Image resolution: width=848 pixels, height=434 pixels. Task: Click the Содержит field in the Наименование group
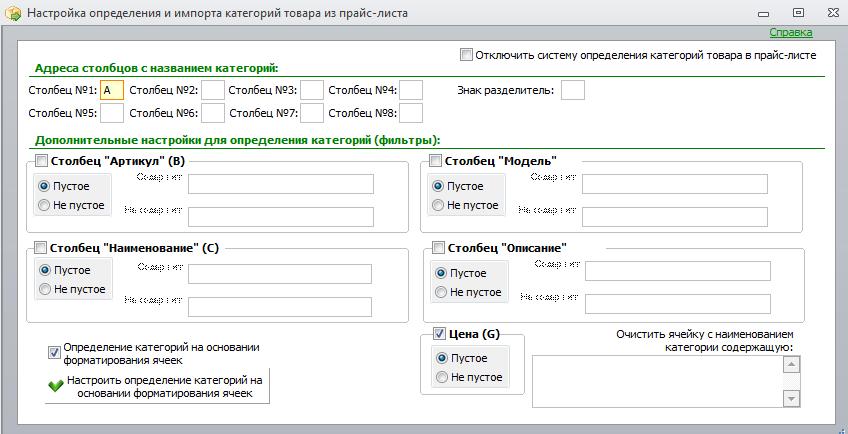[280, 274]
